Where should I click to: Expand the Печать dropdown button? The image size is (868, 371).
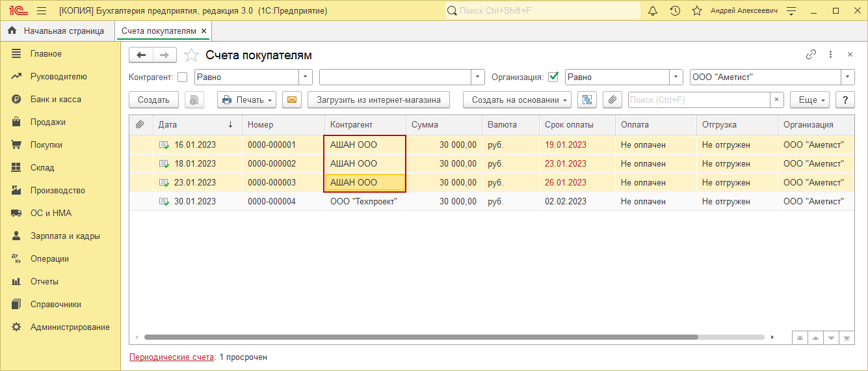247,100
